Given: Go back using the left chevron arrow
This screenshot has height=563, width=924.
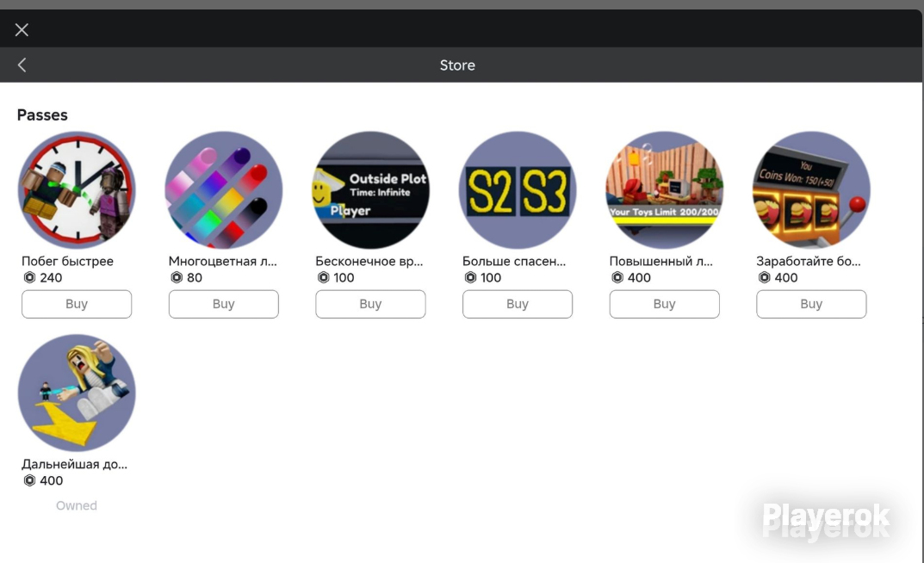Looking at the screenshot, I should (22, 65).
